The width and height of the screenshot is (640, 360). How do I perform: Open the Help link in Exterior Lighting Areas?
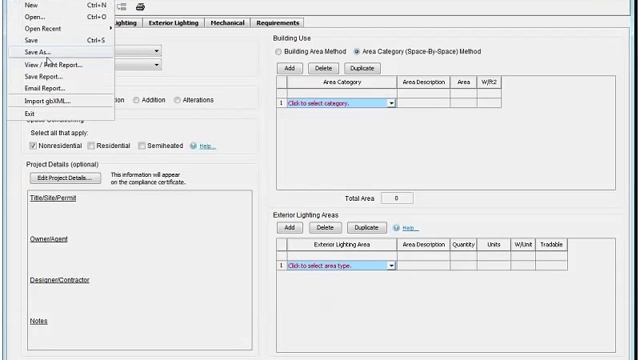(411, 228)
